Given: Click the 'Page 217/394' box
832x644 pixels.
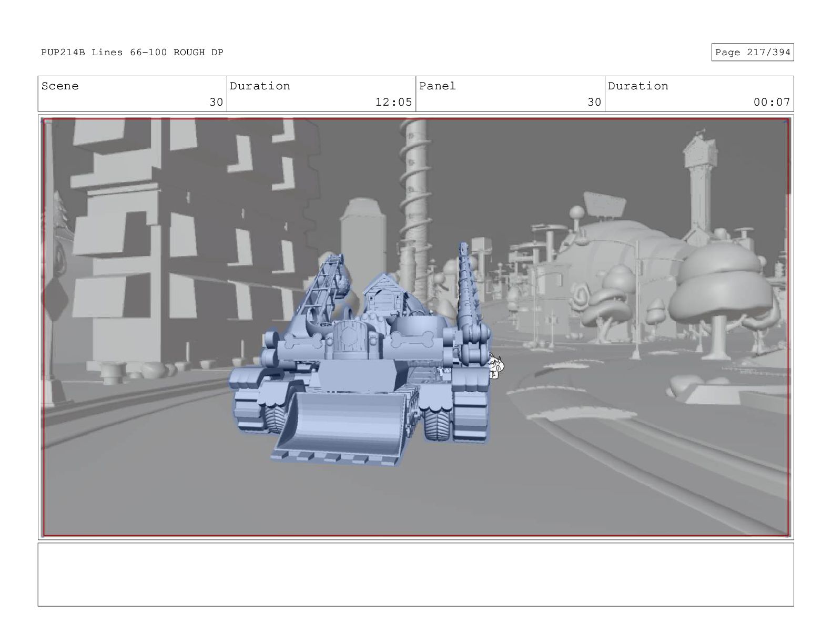Looking at the screenshot, I should click(x=752, y=53).
